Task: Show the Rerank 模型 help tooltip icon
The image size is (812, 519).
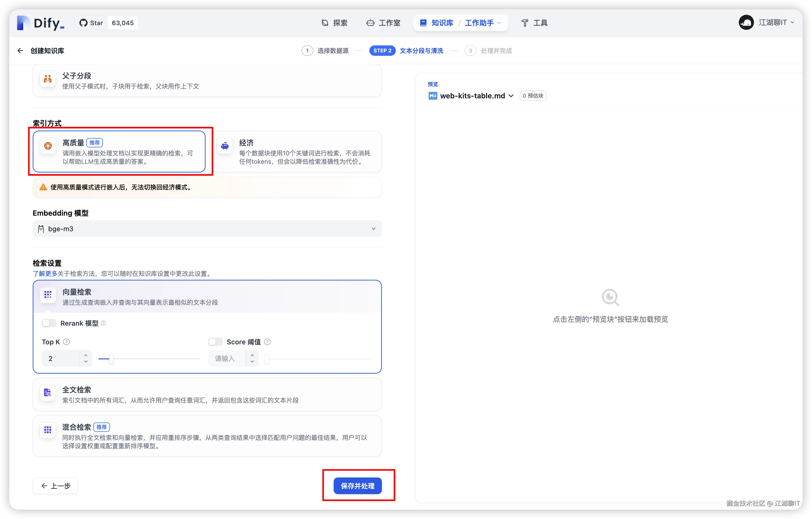Action: pos(103,323)
